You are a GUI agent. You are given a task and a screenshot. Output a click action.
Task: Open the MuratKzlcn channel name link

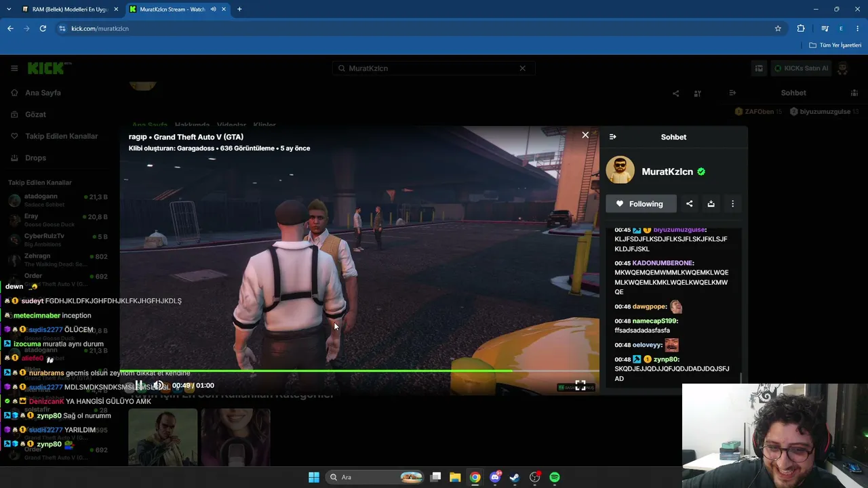pos(667,171)
